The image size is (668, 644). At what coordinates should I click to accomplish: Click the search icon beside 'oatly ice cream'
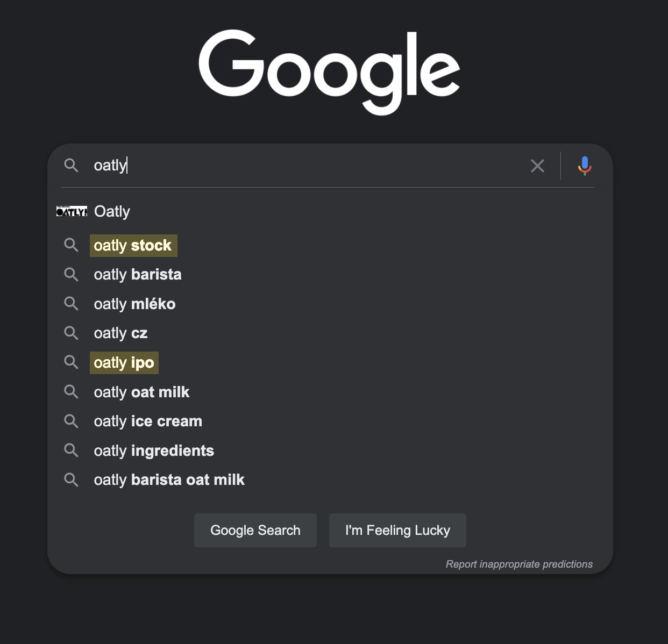coord(71,421)
